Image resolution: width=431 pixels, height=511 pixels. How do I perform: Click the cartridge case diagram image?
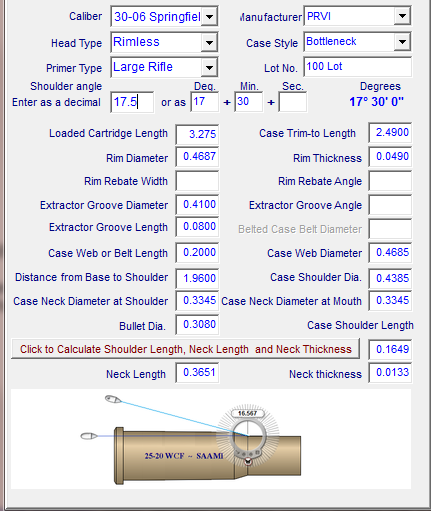211,439
